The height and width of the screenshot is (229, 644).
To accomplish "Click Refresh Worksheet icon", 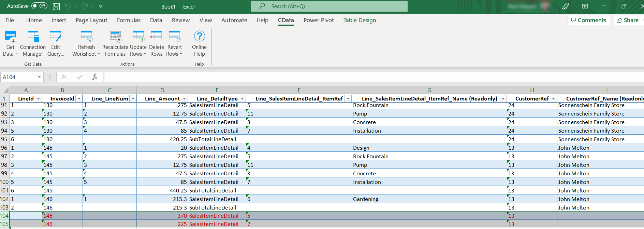I will click(x=86, y=37).
